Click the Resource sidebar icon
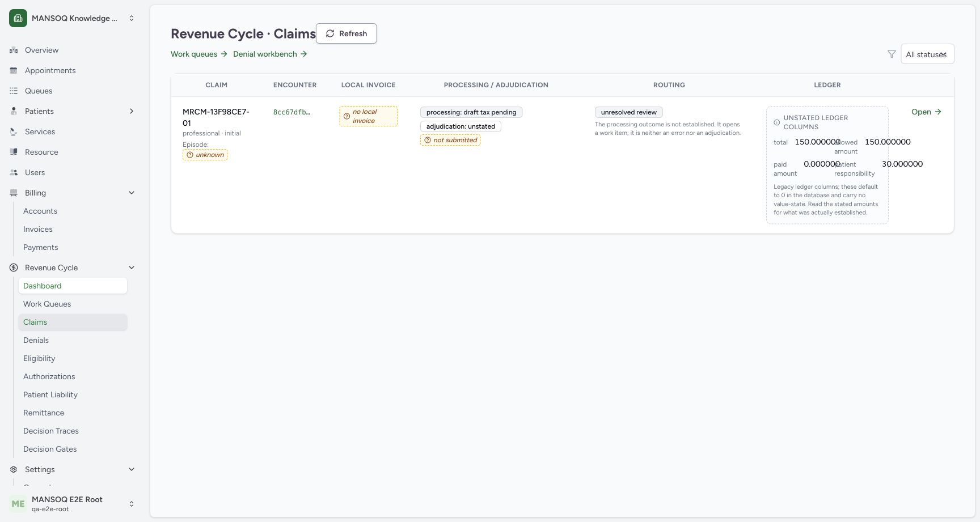This screenshot has height=522, width=980. 14,152
